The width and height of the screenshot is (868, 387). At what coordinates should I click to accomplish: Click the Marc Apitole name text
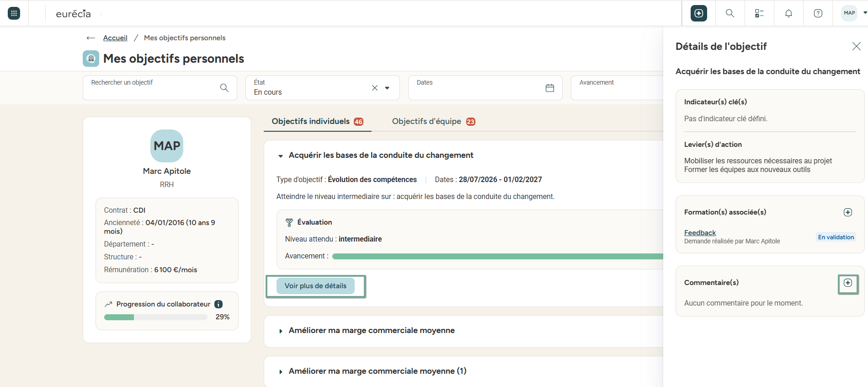coord(167,171)
